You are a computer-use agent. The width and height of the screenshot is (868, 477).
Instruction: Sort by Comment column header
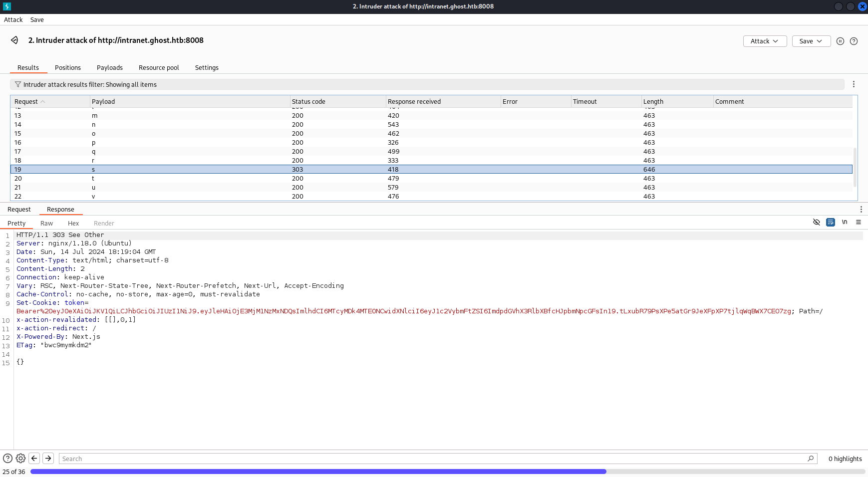[783, 101]
